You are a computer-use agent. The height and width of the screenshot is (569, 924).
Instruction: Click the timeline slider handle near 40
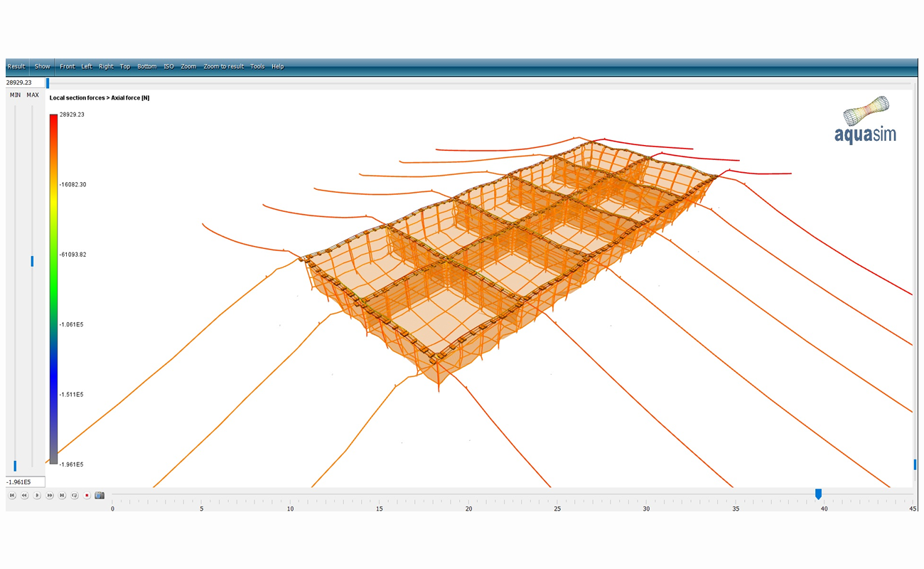tap(818, 494)
